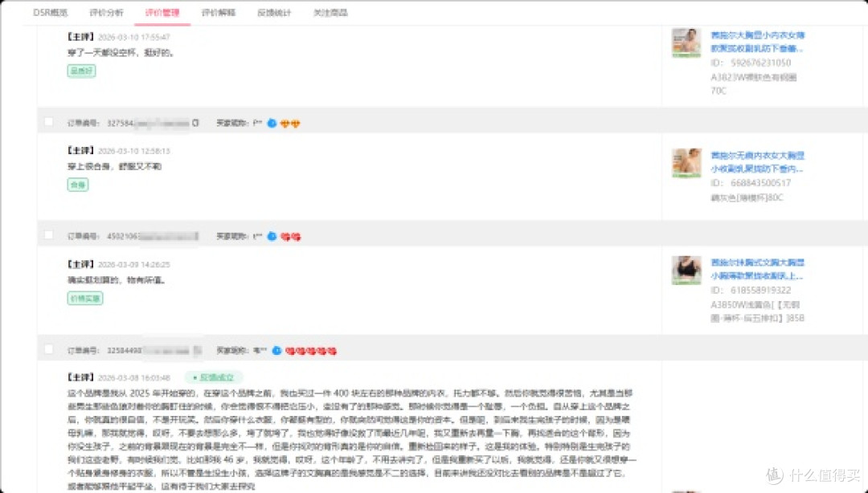The width and height of the screenshot is (868, 493).
Task: Open the DSR概览 tab
Action: [x=51, y=12]
